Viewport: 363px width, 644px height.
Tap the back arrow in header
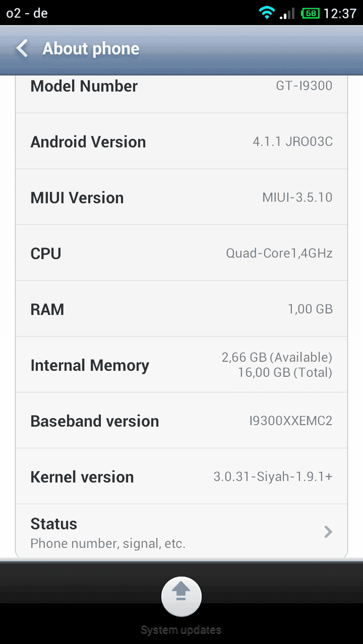22,48
